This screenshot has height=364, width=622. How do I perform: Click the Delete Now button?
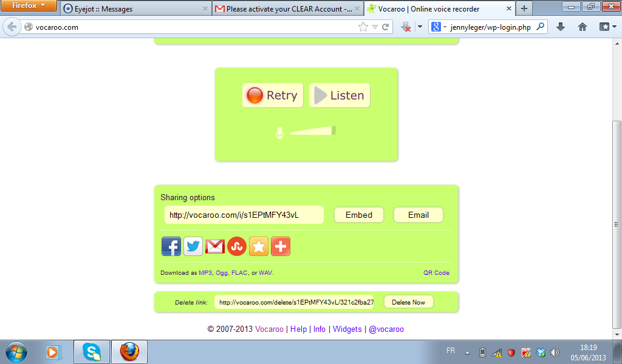point(408,302)
